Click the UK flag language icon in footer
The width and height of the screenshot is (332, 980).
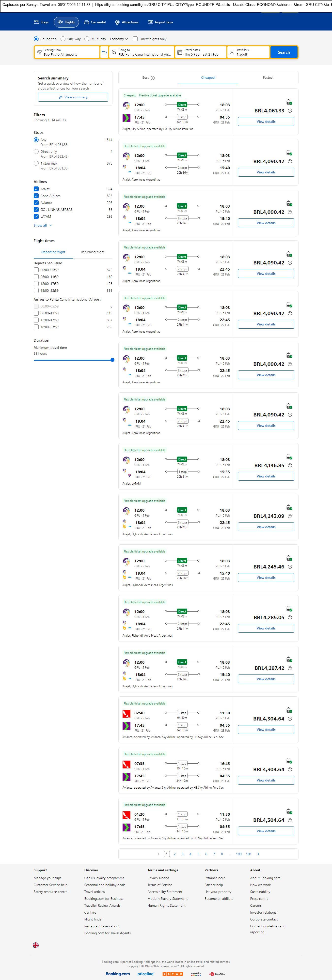(36, 945)
